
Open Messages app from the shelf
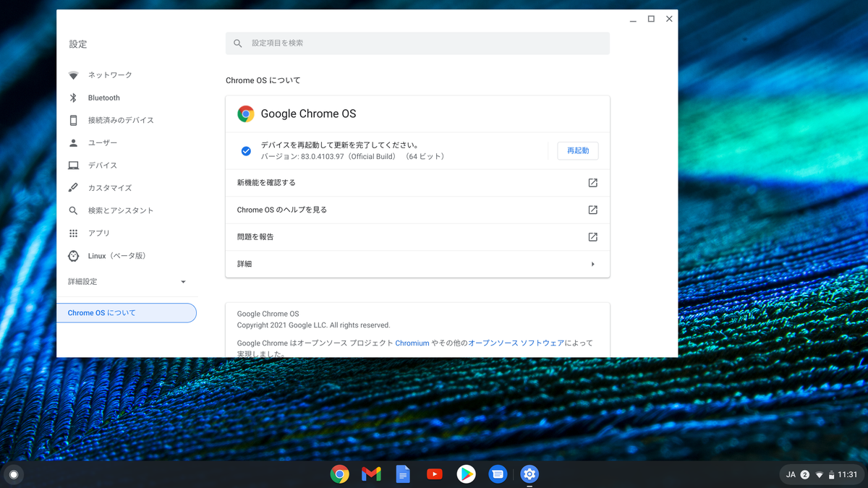498,474
